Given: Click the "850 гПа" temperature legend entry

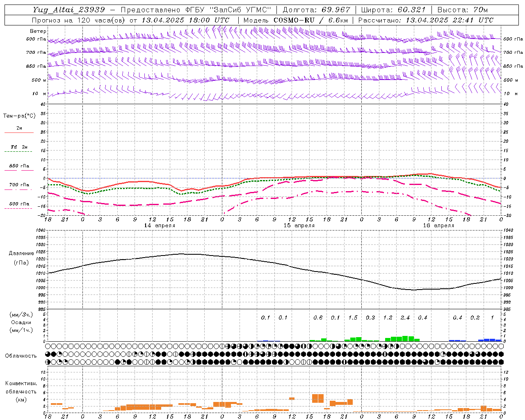Looking at the screenshot, I should point(19,166).
